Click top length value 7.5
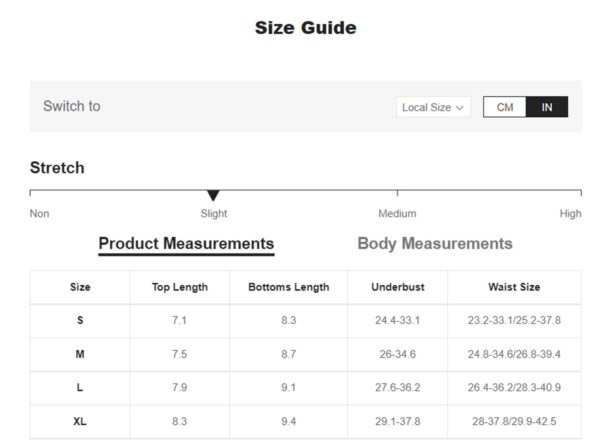 pos(179,354)
